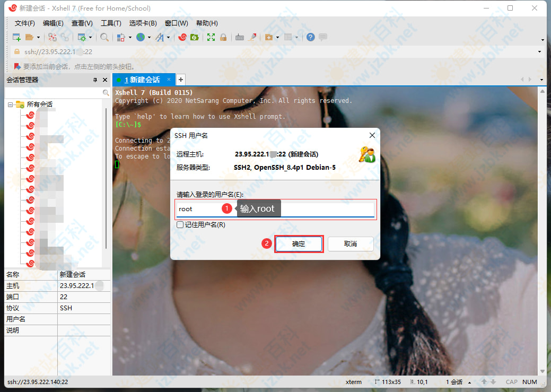Viewport: 551px width, 392px height.
Task: Expand the Properties icon dropdown arrow
Action: pos(91,37)
